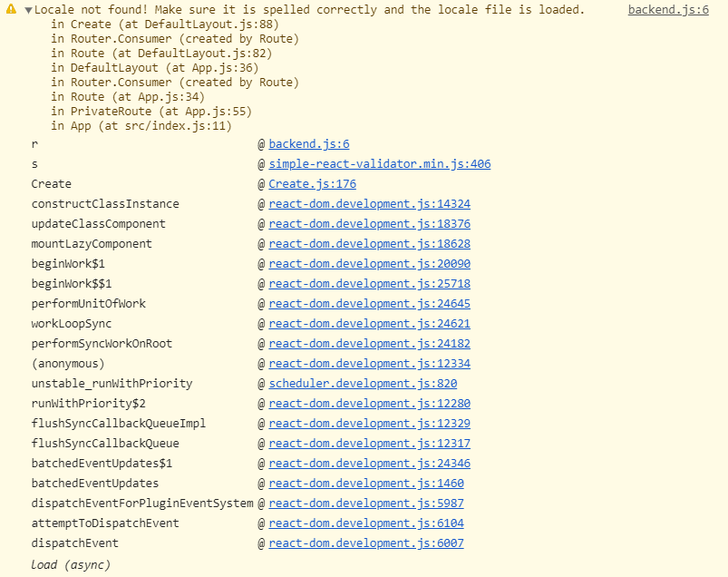
Task: Open source link beside batchedEventUpdates$1
Action: tap(369, 463)
